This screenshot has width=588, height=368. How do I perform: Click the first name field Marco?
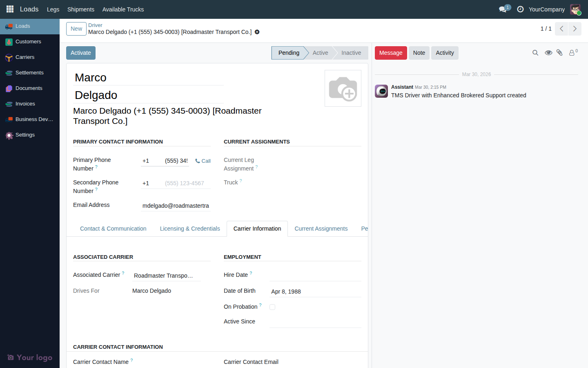point(148,78)
